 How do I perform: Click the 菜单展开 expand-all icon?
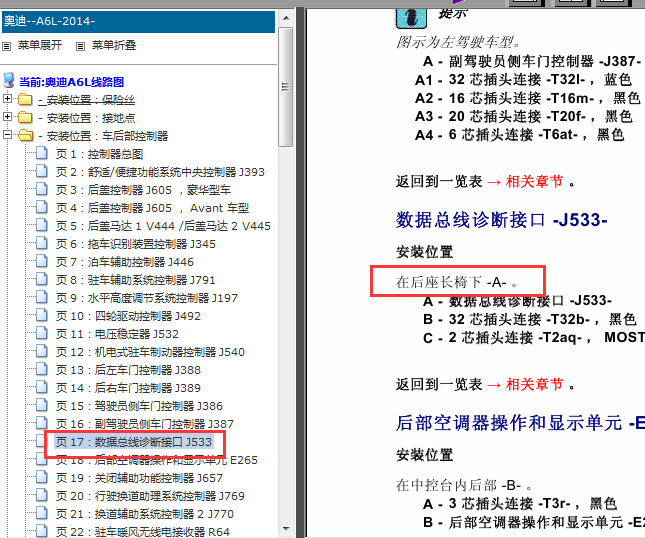(7, 46)
